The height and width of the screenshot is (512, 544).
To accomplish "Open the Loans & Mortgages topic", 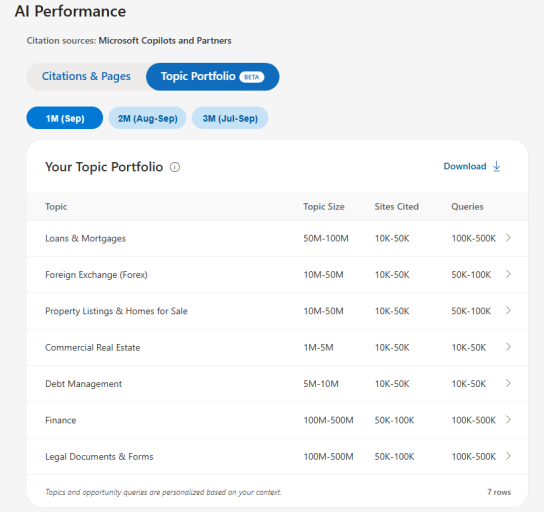I will click(x=85, y=239).
